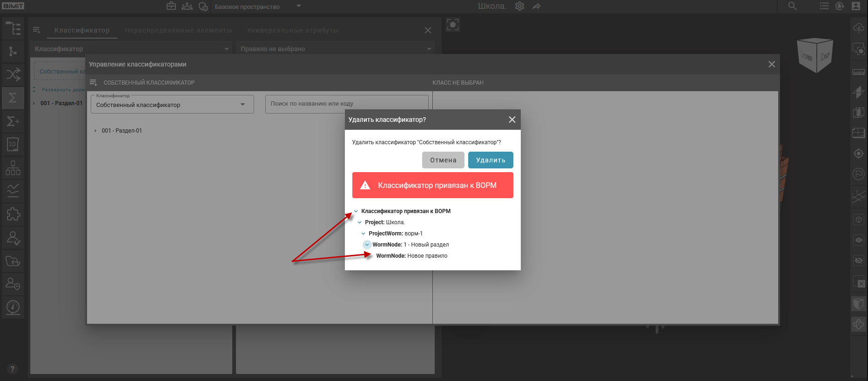Open the project settings gear next to Школа
This screenshot has height=381, width=868.
(x=519, y=7)
